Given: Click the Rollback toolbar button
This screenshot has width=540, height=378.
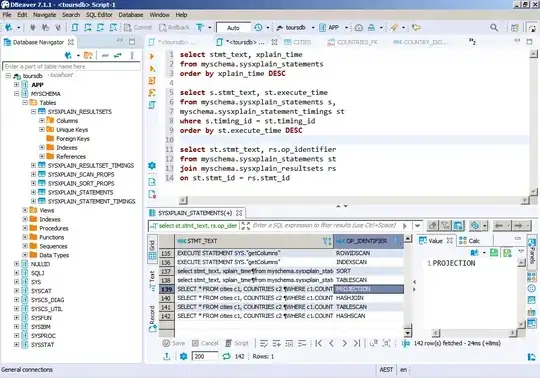Looking at the screenshot, I should click(174, 28).
